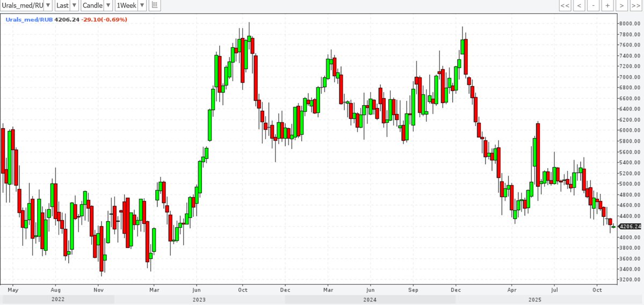Viewport: 644px width, 305px height.
Task: Zoom out using the minus button
Action: coord(593,5)
